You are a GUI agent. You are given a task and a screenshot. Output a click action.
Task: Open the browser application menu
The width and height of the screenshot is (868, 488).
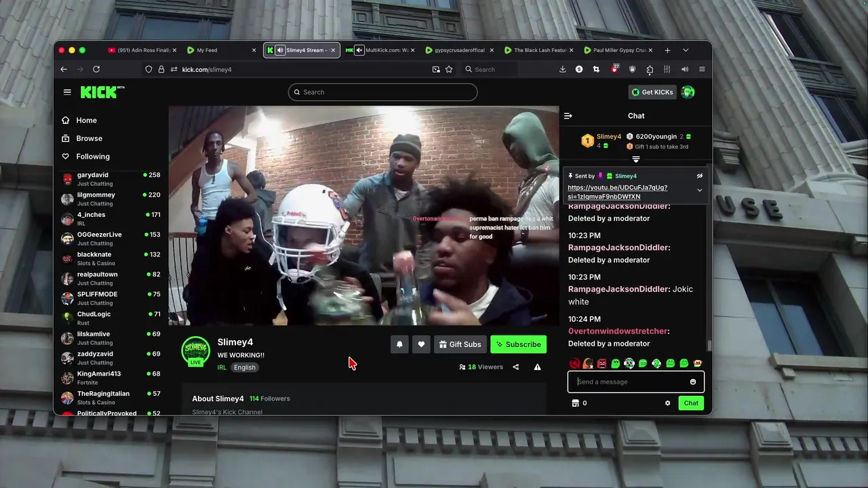[702, 69]
